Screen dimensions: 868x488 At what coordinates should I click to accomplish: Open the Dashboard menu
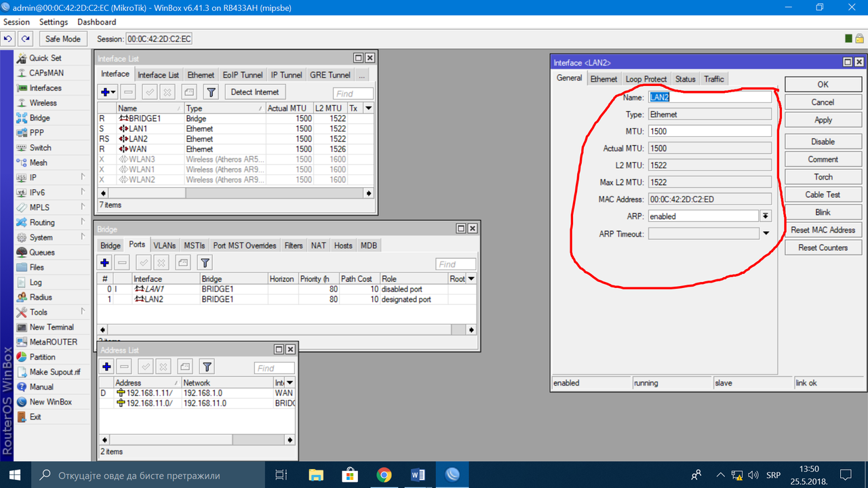click(x=97, y=22)
